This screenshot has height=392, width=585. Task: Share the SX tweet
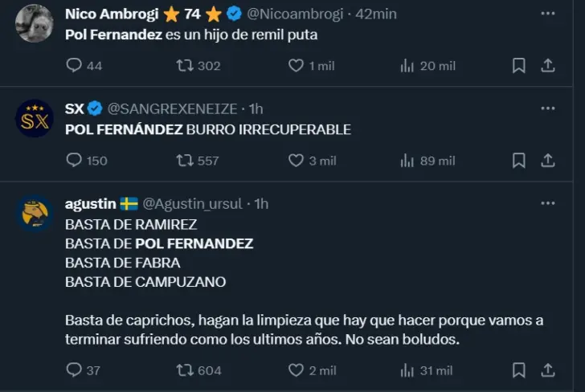pos(548,161)
